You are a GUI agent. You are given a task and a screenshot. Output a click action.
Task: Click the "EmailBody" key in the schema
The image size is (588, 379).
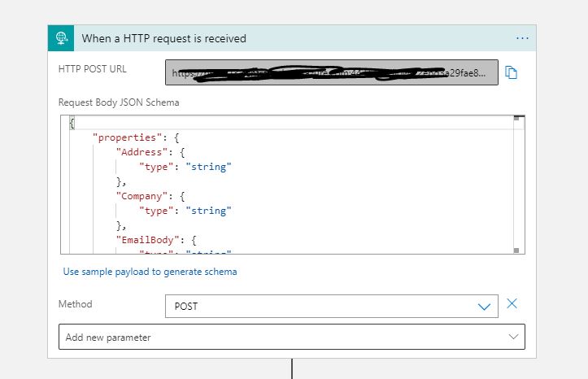[148, 240]
